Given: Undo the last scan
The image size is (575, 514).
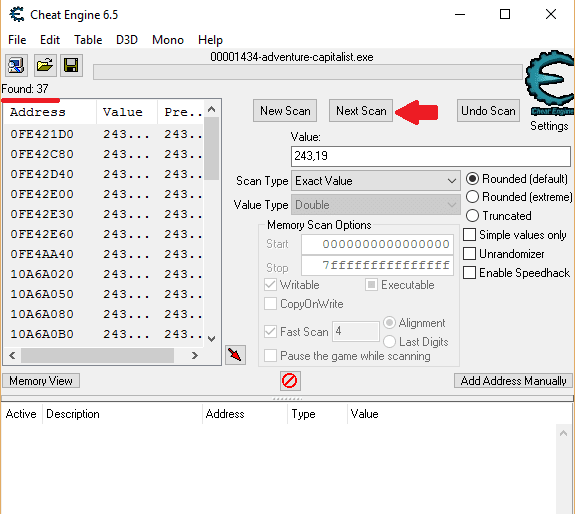Looking at the screenshot, I should pos(488,111).
